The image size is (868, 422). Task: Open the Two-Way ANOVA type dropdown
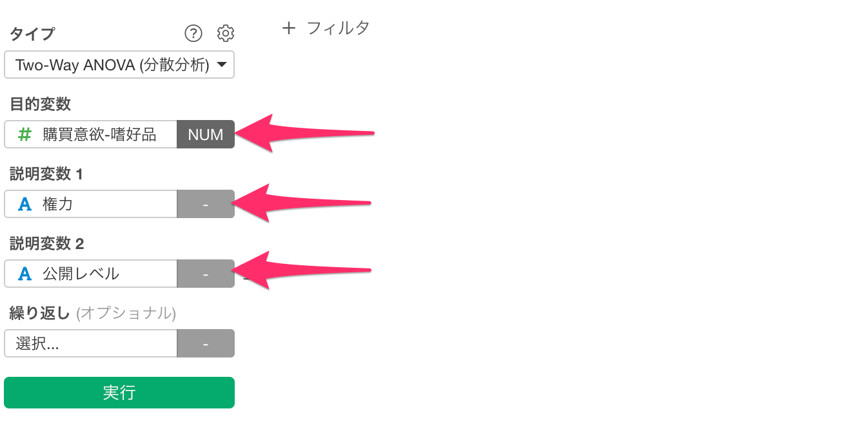pyautogui.click(x=119, y=65)
